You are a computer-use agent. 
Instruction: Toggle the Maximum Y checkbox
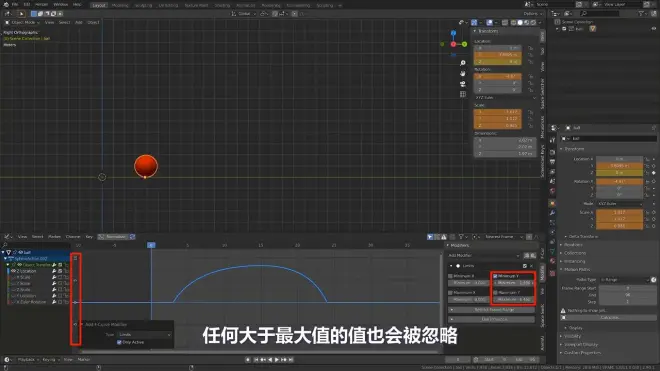[495, 292]
